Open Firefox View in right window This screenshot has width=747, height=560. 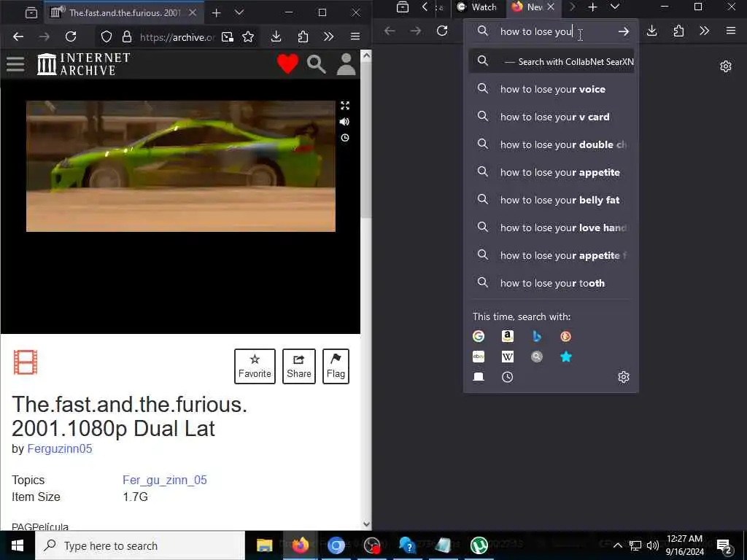click(x=403, y=7)
